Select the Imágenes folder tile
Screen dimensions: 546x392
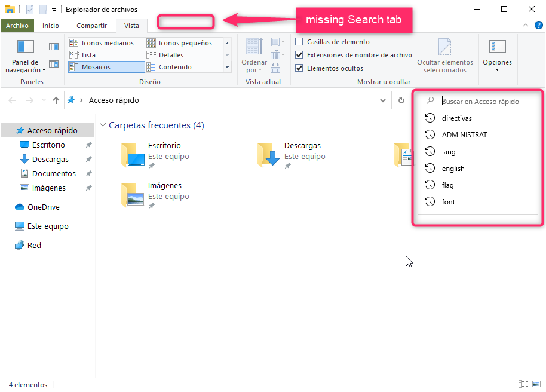155,195
